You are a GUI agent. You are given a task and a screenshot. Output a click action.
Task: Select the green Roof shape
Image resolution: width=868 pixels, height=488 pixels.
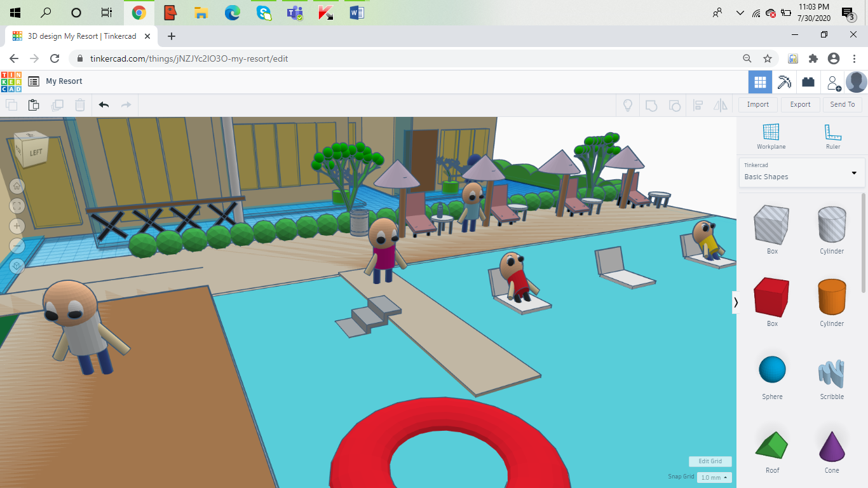click(772, 445)
